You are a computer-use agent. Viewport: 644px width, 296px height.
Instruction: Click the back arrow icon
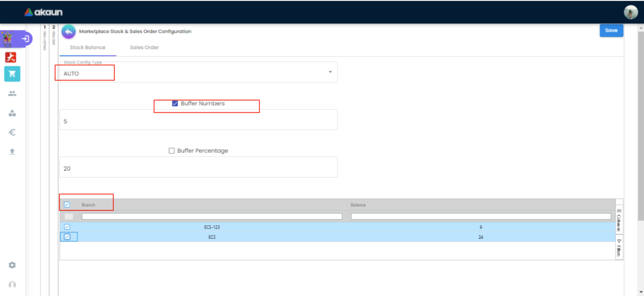(68, 32)
